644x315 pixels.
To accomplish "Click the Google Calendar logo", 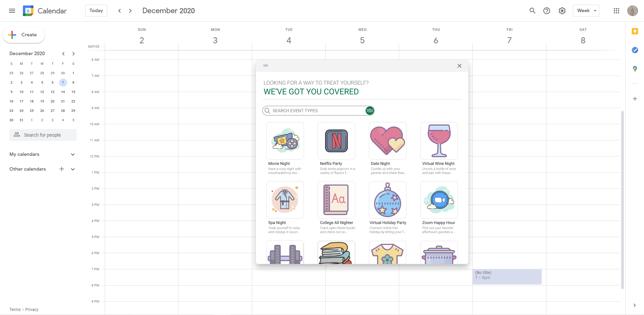I will (x=28, y=11).
